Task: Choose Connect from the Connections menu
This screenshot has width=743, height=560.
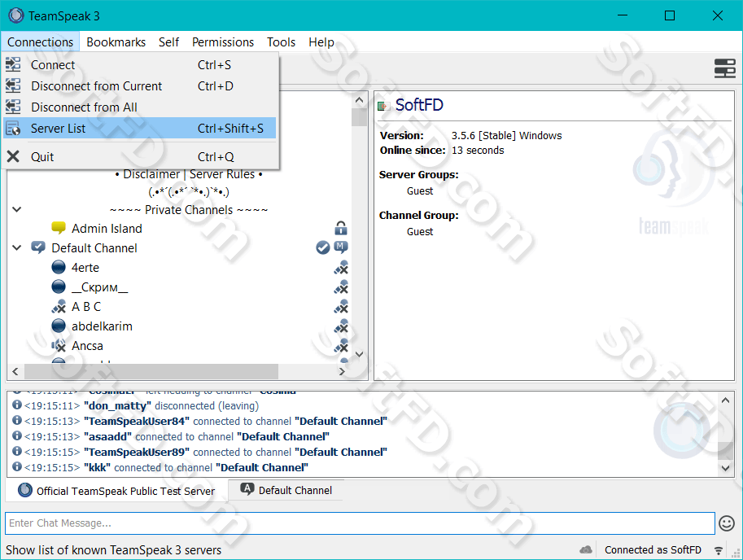Action: [140, 64]
